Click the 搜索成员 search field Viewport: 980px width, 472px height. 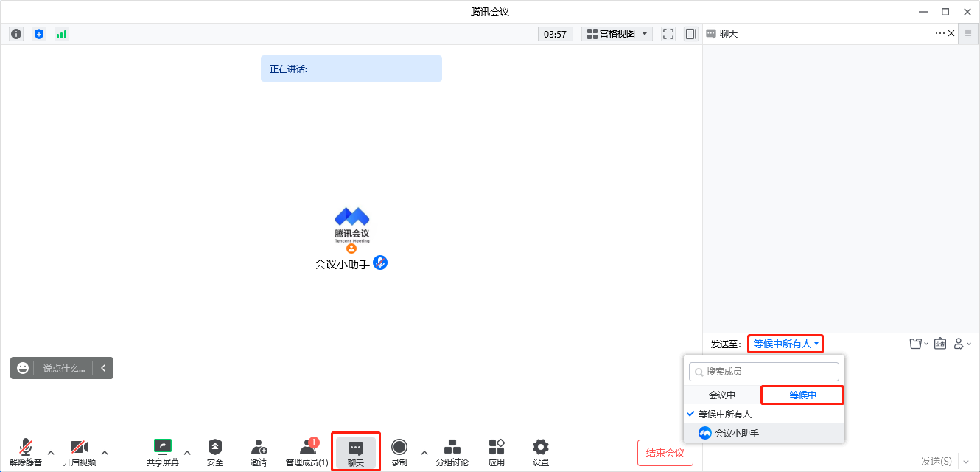[764, 372]
